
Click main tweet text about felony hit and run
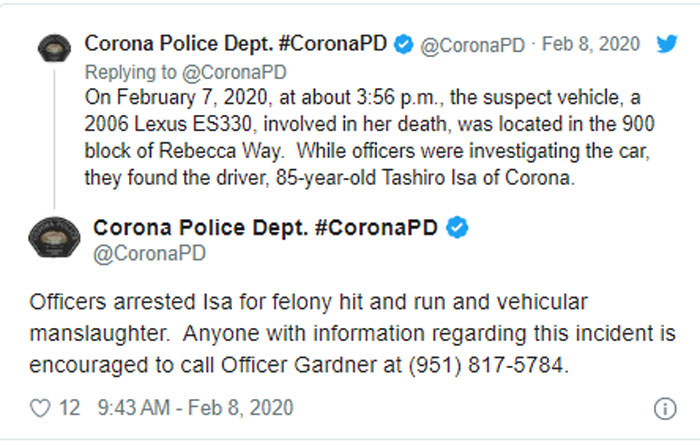(352, 333)
